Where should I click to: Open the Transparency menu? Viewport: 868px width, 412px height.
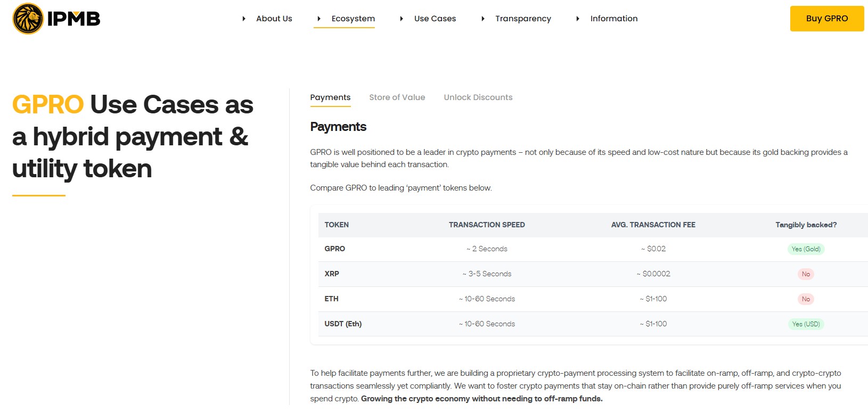523,19
